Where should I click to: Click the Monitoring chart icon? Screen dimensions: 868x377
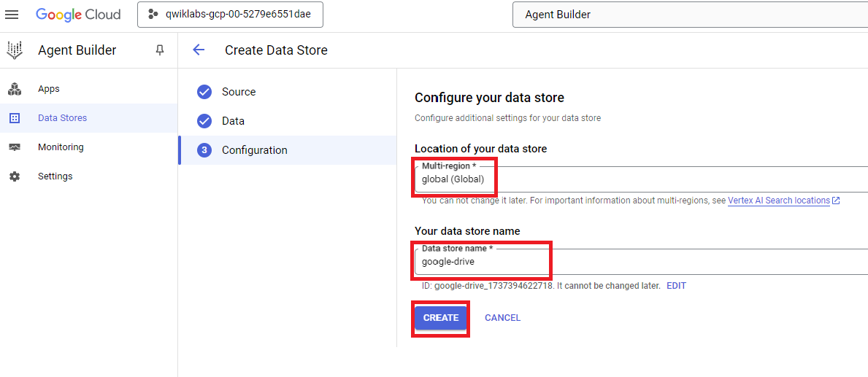pos(15,147)
